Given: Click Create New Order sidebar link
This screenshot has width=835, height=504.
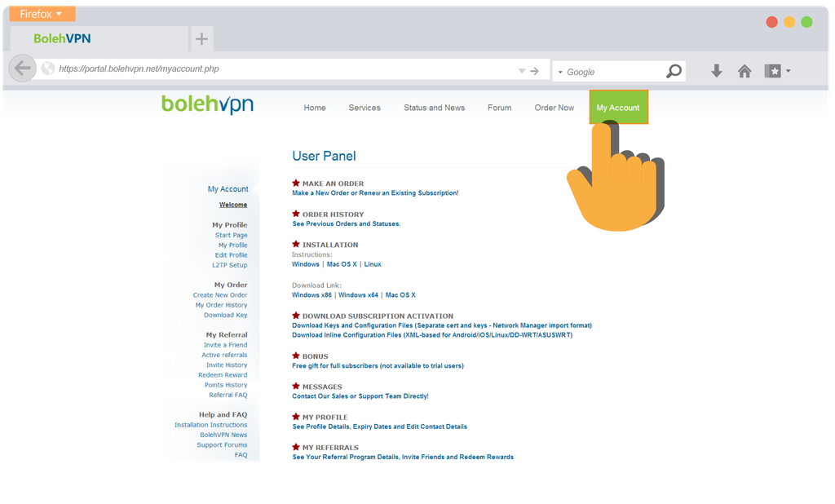Looking at the screenshot, I should click(220, 295).
